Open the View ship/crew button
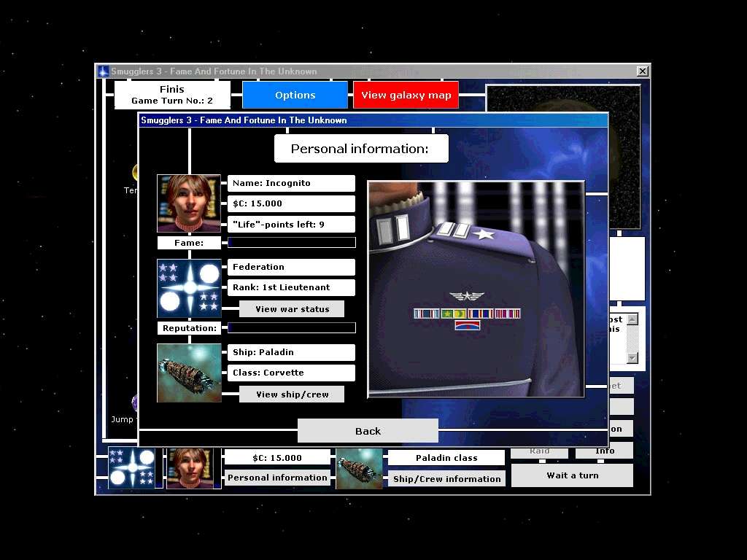 tap(292, 394)
